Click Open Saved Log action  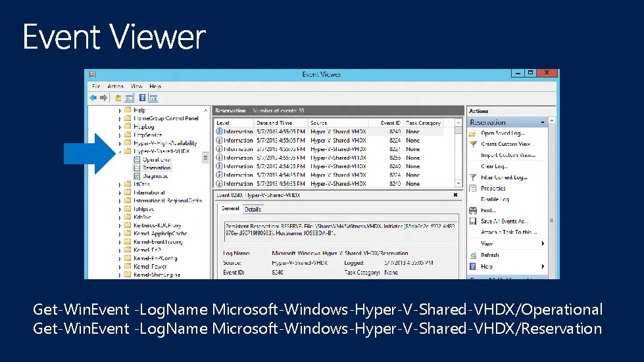click(x=503, y=133)
